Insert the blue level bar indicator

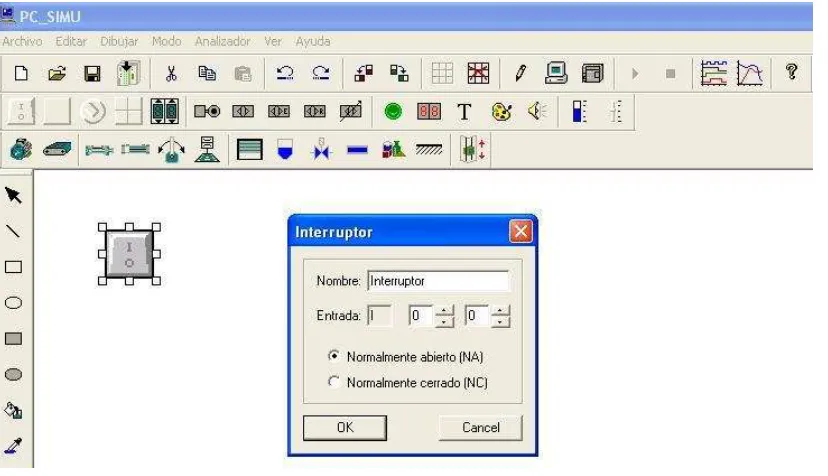tap(579, 111)
